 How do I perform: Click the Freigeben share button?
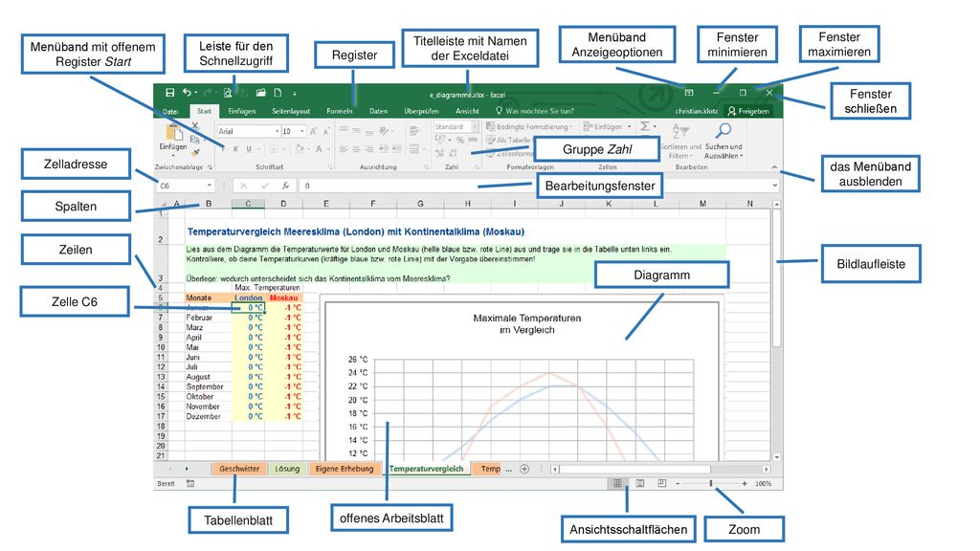coord(748,111)
